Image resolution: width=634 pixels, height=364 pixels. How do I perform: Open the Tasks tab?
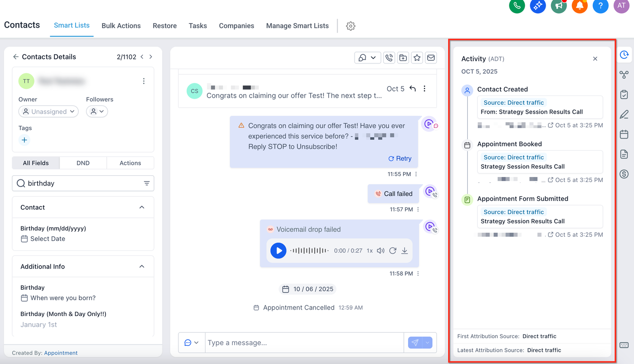(198, 26)
